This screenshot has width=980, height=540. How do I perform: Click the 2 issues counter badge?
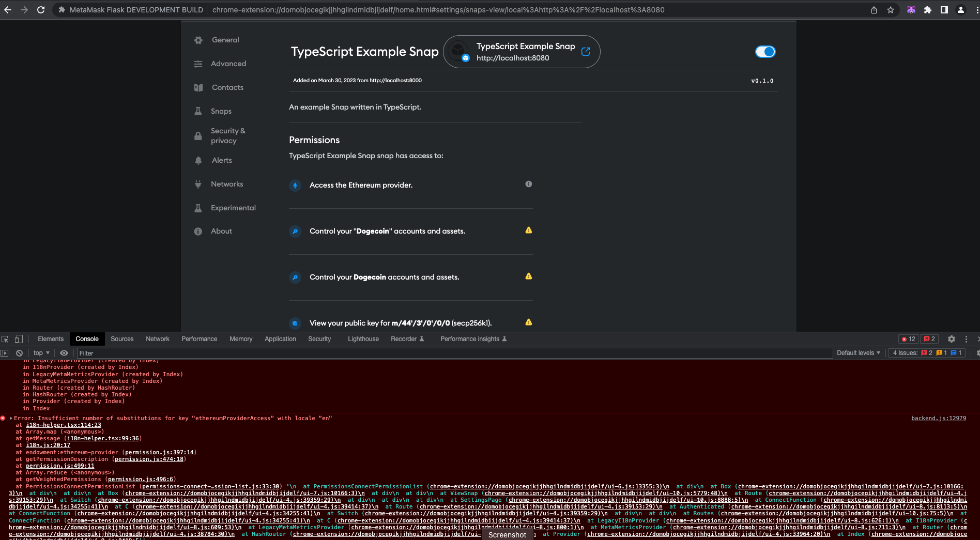(929, 339)
